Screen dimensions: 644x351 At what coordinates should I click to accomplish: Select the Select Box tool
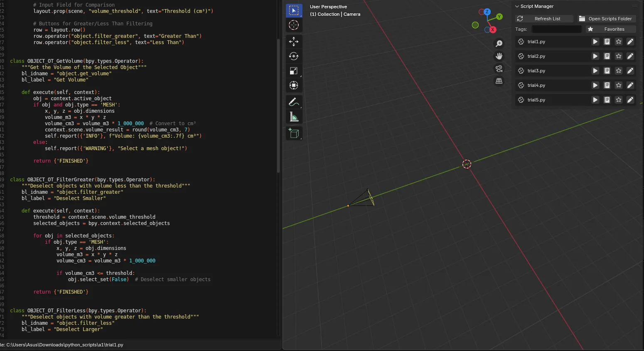coord(294,10)
